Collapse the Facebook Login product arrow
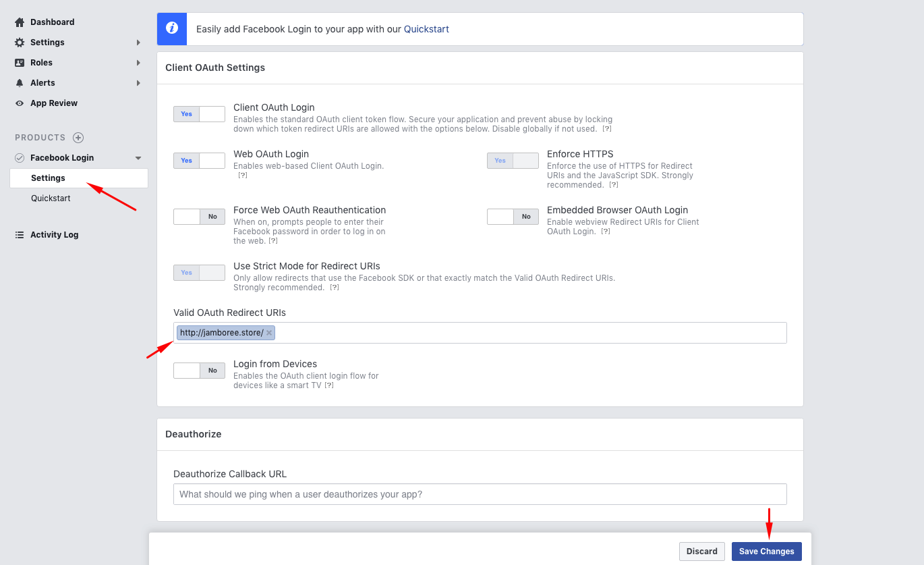The image size is (924, 565). 138,158
